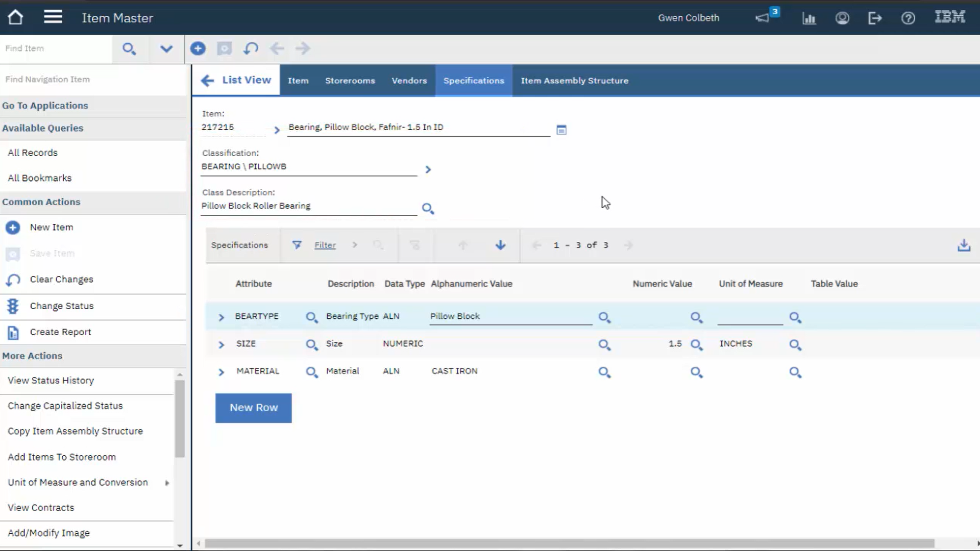Open the Item Assembly Structure tab
Image resolution: width=980 pixels, height=551 pixels.
(574, 80)
